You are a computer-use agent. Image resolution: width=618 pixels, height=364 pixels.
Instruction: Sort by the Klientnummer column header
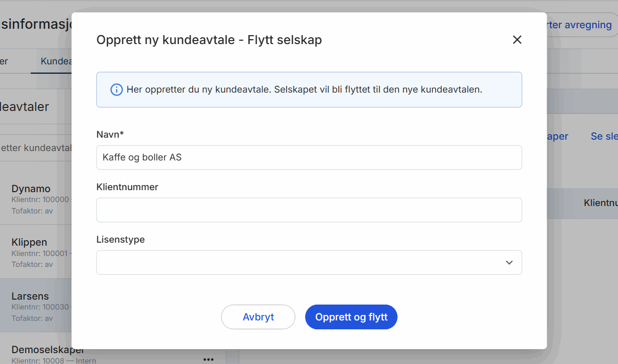pos(600,203)
